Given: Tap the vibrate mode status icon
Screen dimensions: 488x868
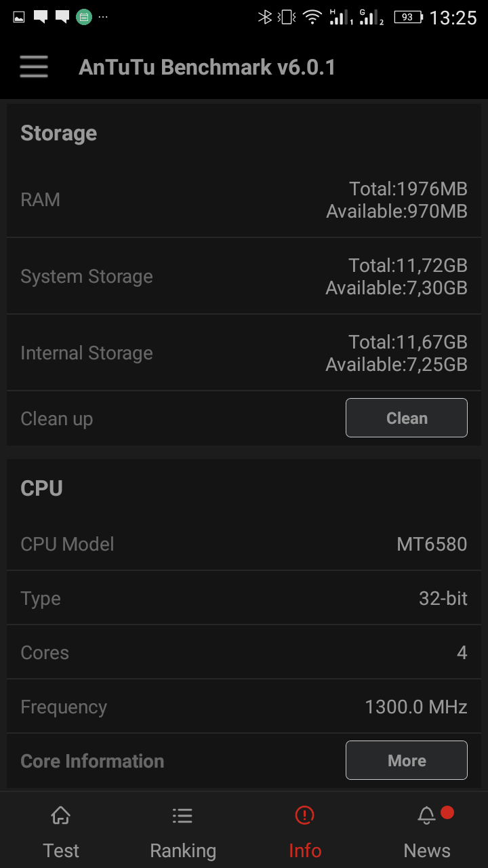Looking at the screenshot, I should click(287, 18).
